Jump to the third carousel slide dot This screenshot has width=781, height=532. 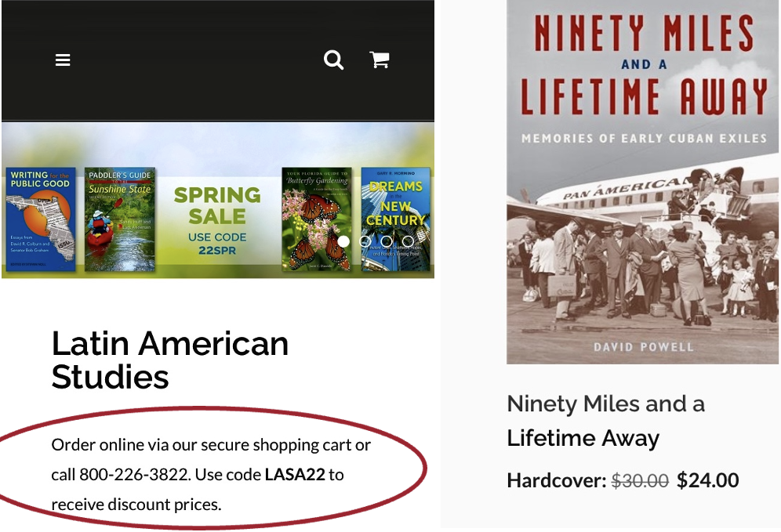tap(387, 241)
